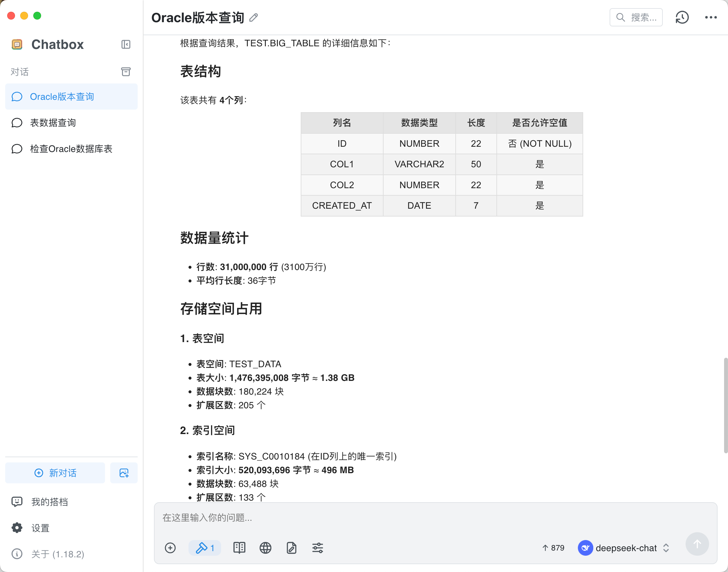Open the three-dot more options menu
The width and height of the screenshot is (728, 572).
coord(711,17)
